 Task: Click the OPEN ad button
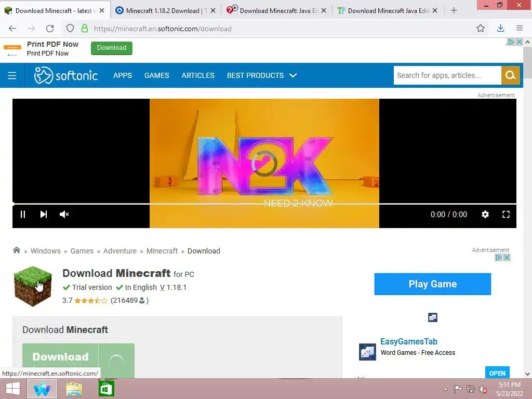click(497, 373)
